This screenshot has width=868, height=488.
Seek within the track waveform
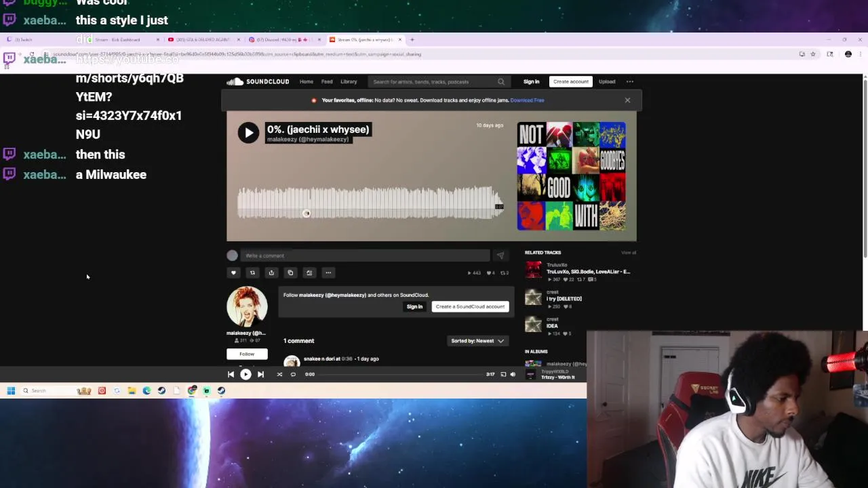[370, 203]
